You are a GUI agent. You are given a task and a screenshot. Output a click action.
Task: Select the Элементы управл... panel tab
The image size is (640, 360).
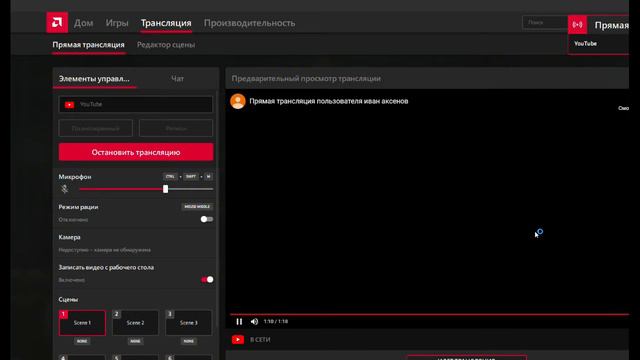[94, 79]
